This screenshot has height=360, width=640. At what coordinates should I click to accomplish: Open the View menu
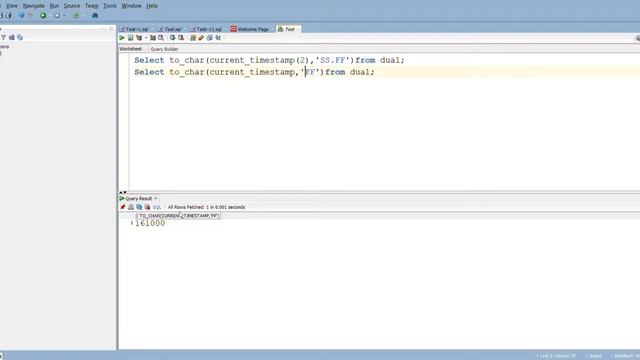(12, 6)
